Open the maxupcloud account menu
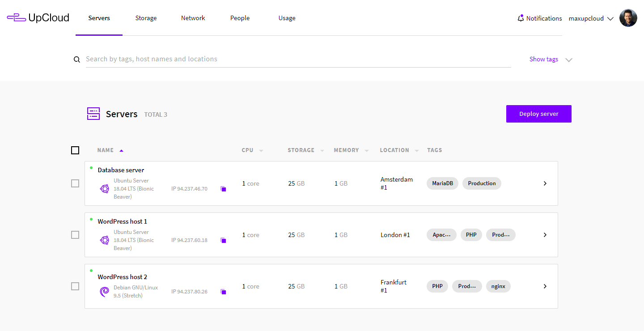This screenshot has height=331, width=644. tap(590, 18)
